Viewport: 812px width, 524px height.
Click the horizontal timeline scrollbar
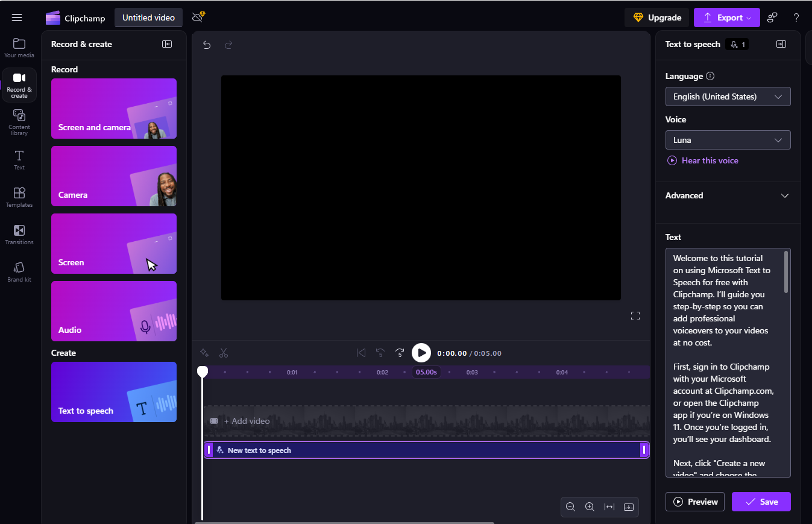point(344,522)
